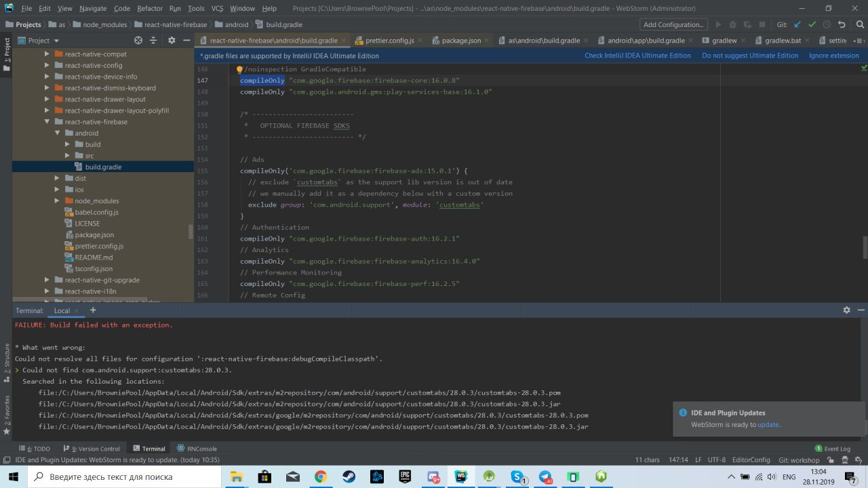Close the prettier.config.js tab
This screenshot has height=488, width=868.
[420, 41]
